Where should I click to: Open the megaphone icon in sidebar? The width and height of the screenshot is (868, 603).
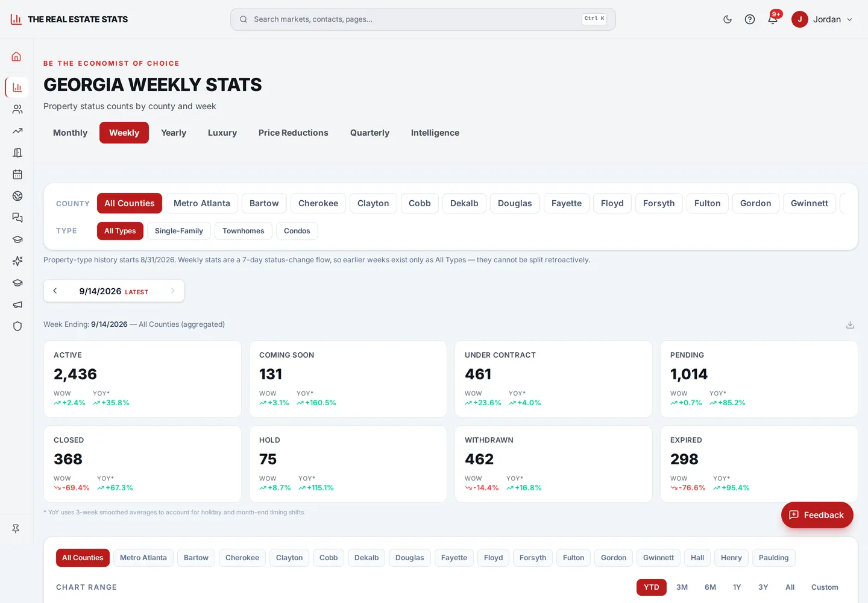click(x=17, y=305)
